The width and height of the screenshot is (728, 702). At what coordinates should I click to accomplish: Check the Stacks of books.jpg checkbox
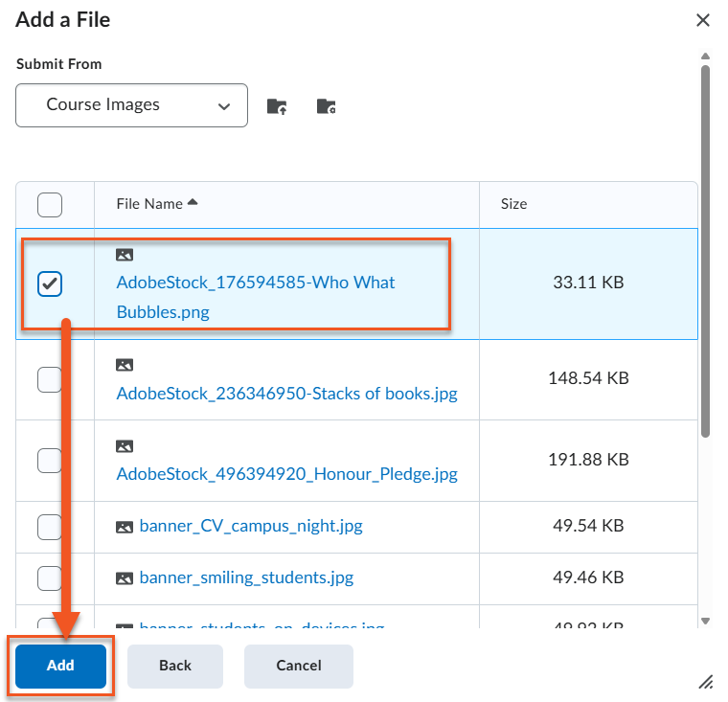(50, 379)
